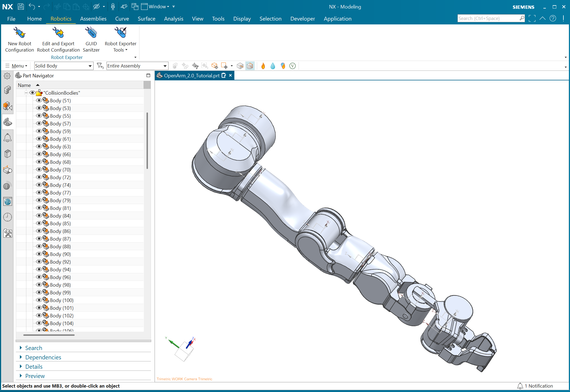Hide the CollisionBodies group via eye icon

click(32, 93)
